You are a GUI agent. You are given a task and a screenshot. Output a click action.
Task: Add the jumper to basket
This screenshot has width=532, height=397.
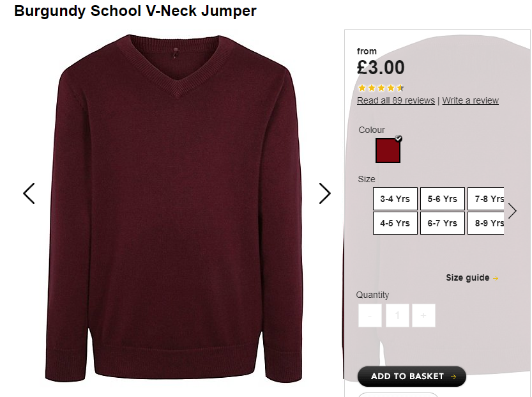coord(412,377)
